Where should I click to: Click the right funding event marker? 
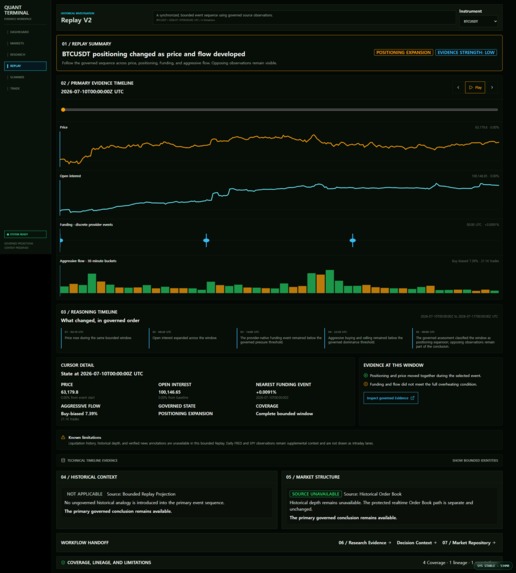click(x=353, y=240)
